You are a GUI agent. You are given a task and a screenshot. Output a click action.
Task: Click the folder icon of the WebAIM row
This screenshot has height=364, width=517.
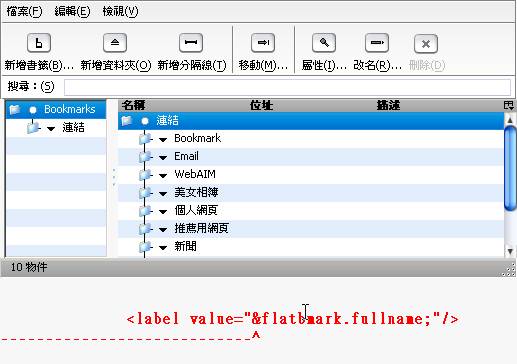coord(144,174)
